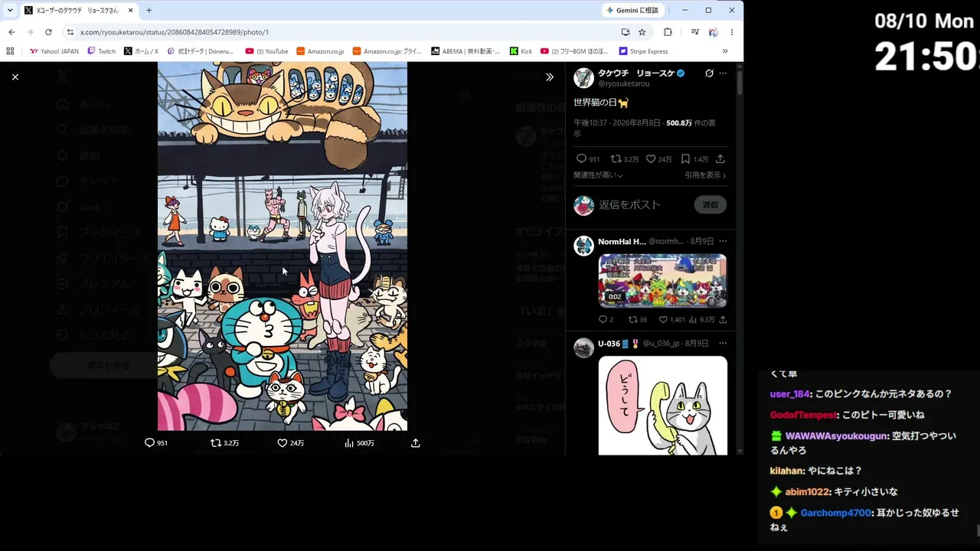The image size is (980, 551).
Task: Open the タケウチ リョースケ display name link
Action: pyautogui.click(x=636, y=73)
